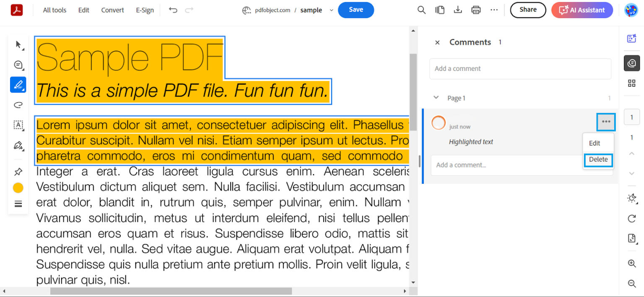This screenshot has height=297, width=644.
Task: Choose the add comment tool in left toolbar
Action: 18,65
